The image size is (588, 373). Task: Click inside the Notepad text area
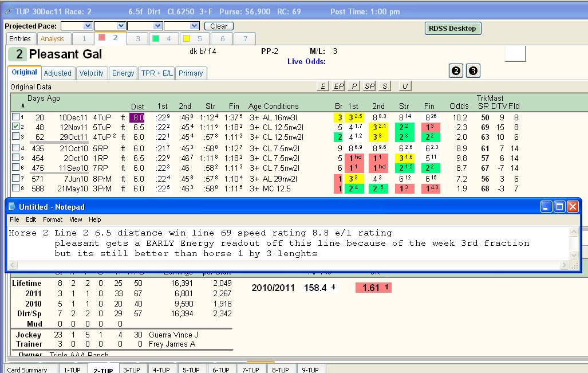[288, 243]
